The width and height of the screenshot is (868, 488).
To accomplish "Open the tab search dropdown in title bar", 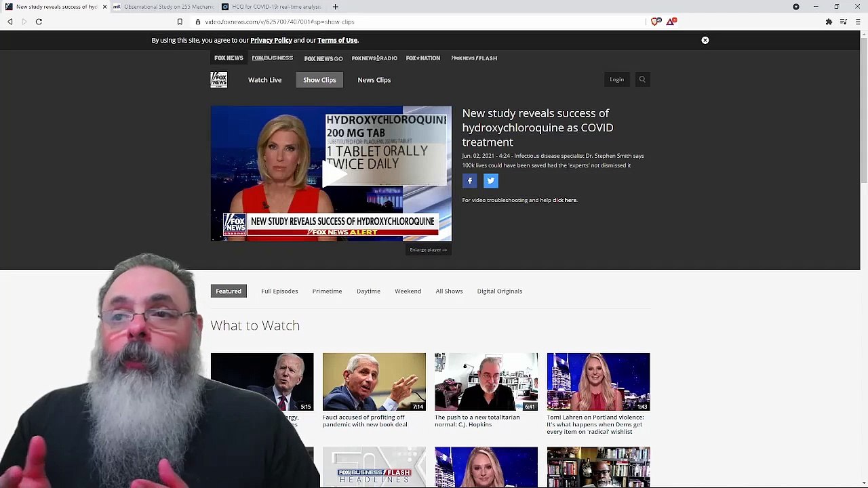I will click(x=796, y=7).
